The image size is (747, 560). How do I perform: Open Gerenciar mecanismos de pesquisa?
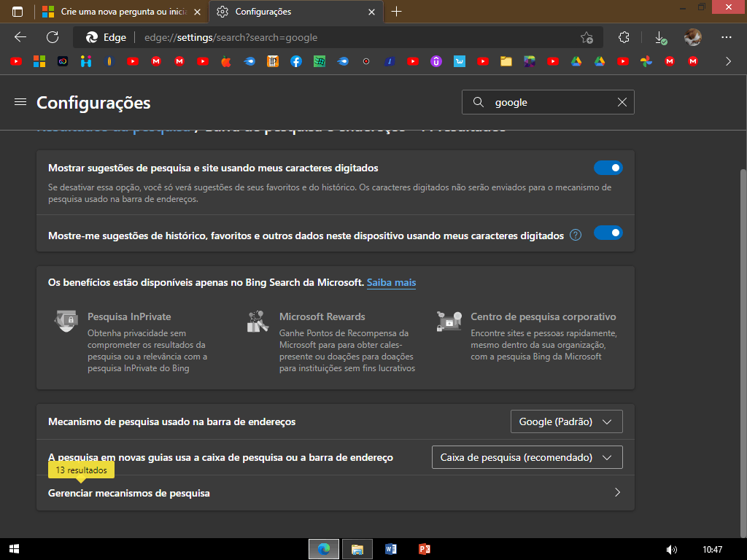pos(336,493)
